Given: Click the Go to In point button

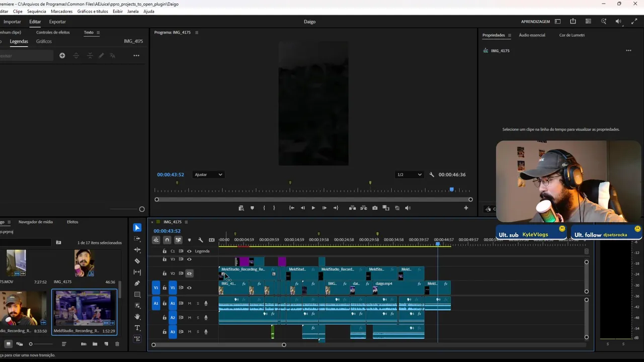Looking at the screenshot, I should 291,208.
